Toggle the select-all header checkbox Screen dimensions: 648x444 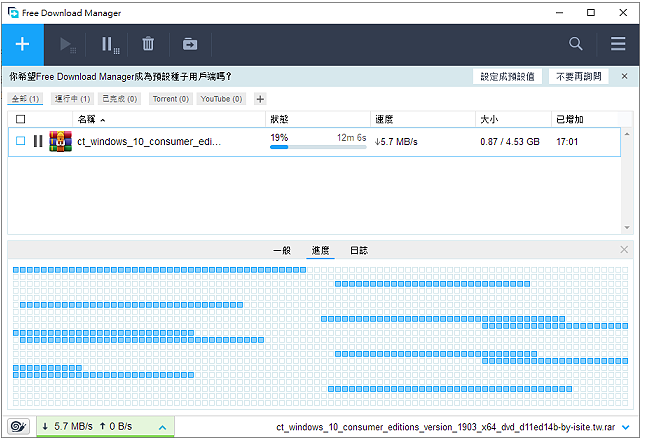pyautogui.click(x=21, y=119)
